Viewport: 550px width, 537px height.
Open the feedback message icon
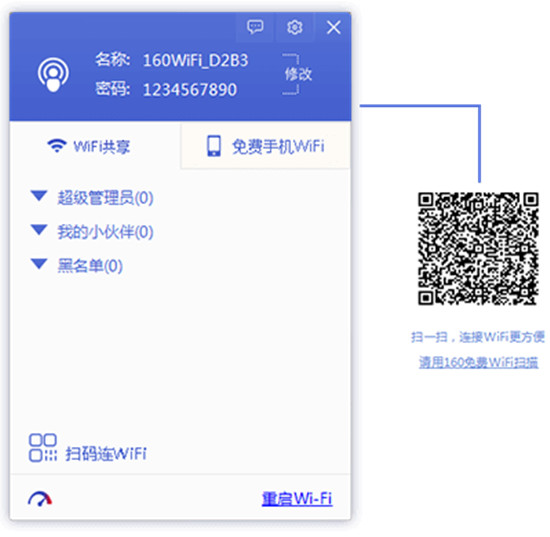click(255, 27)
